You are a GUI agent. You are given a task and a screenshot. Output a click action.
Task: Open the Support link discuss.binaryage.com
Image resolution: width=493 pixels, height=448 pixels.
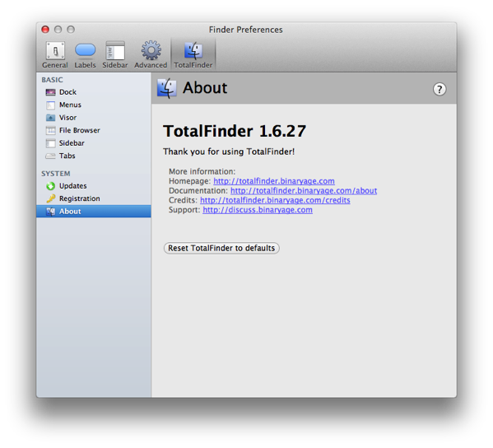(x=258, y=210)
